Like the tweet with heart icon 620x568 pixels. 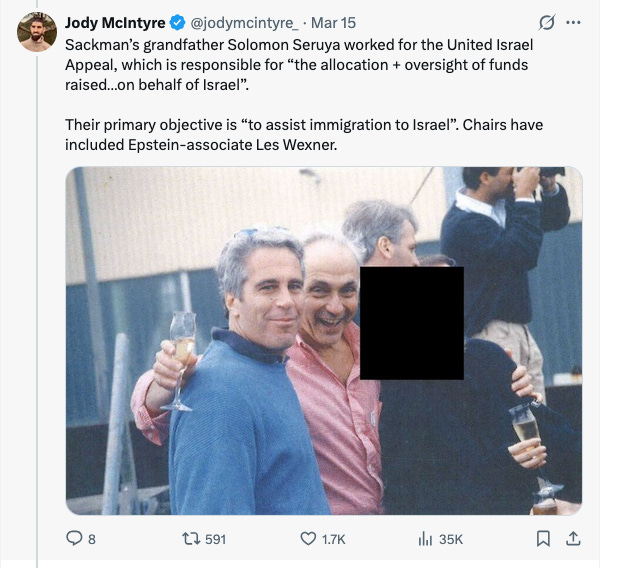tap(308, 539)
